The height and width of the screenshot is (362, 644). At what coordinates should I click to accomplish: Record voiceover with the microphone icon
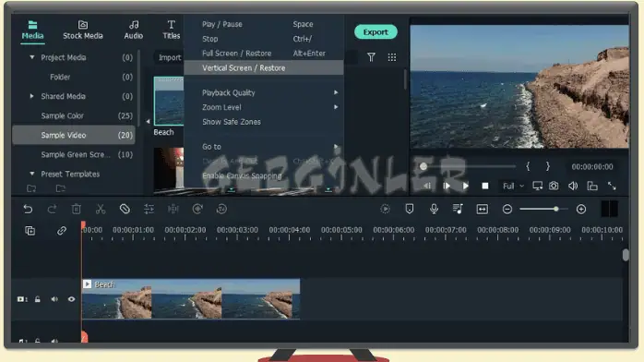coord(434,209)
